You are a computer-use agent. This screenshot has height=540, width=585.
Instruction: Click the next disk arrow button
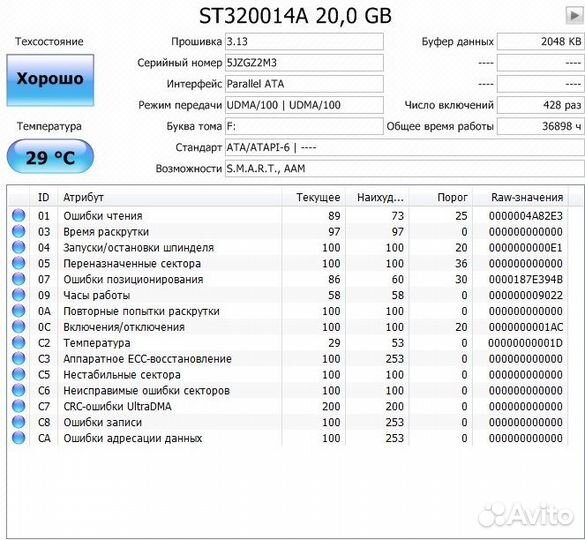pos(575,16)
